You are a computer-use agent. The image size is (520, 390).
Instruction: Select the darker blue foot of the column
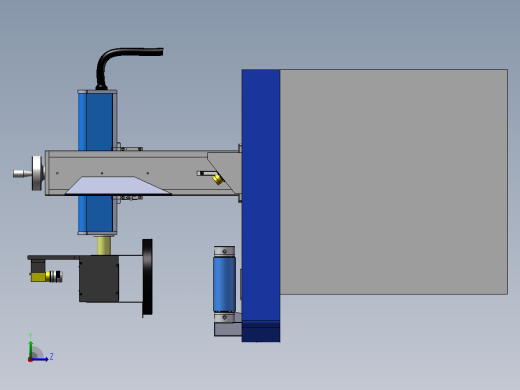[x=261, y=331]
